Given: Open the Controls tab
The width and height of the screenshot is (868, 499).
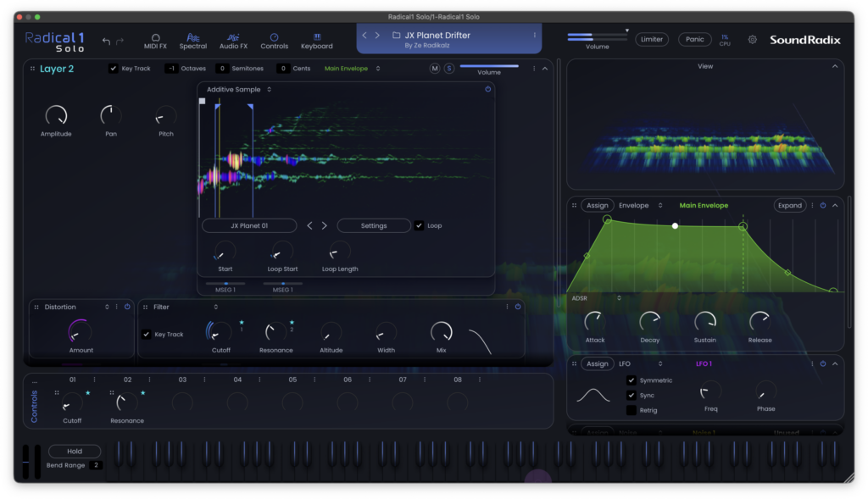Looking at the screenshot, I should pyautogui.click(x=274, y=42).
